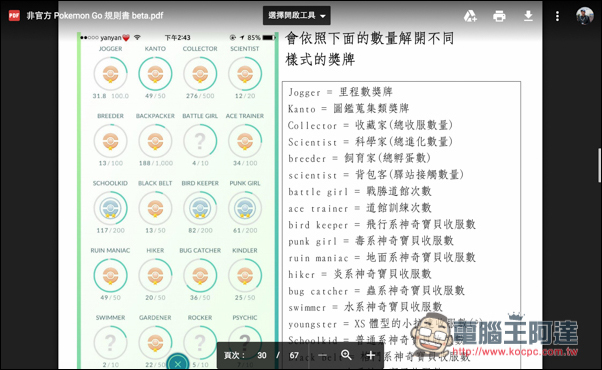Click the BIRD KEEPER silver medal icon
The height and width of the screenshot is (370, 602).
point(200,208)
